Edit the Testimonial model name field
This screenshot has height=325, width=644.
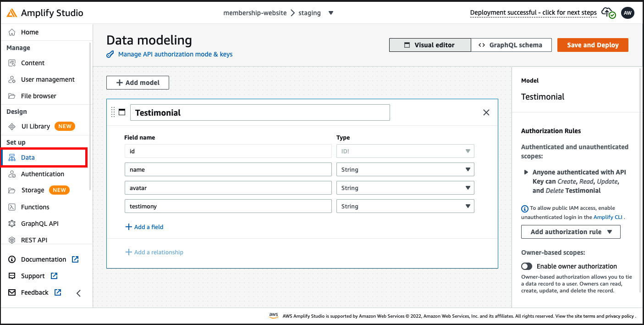[x=260, y=112]
